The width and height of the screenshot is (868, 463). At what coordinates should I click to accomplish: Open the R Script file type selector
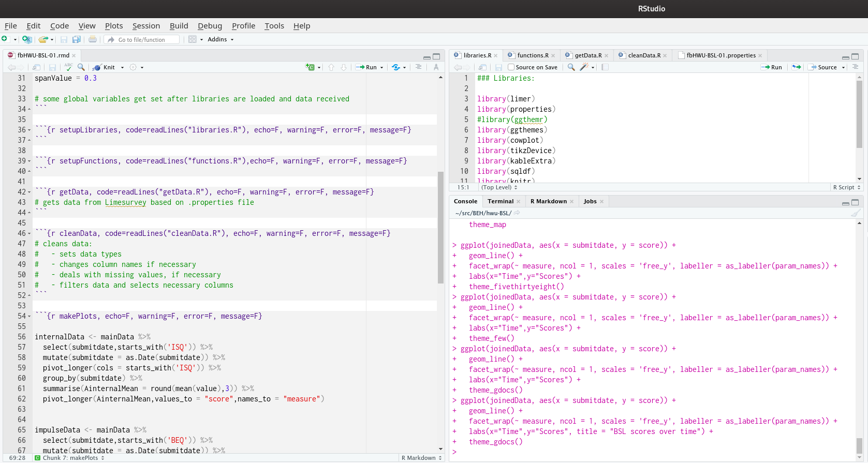[x=846, y=187]
